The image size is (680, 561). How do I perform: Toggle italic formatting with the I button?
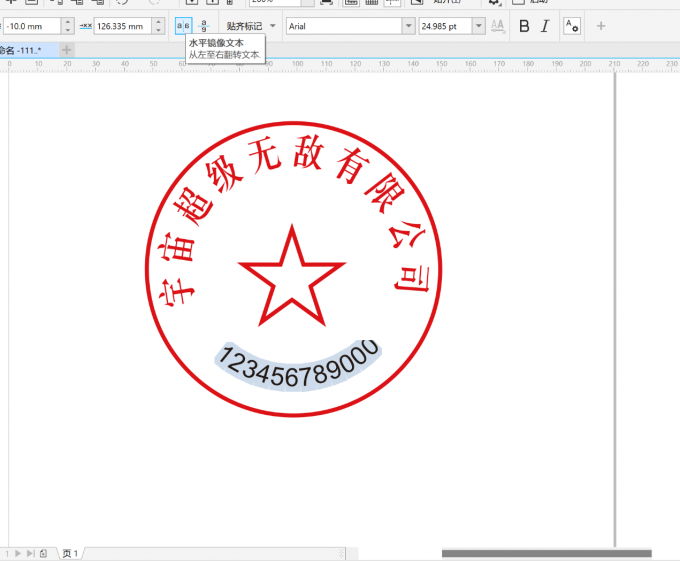(x=545, y=26)
